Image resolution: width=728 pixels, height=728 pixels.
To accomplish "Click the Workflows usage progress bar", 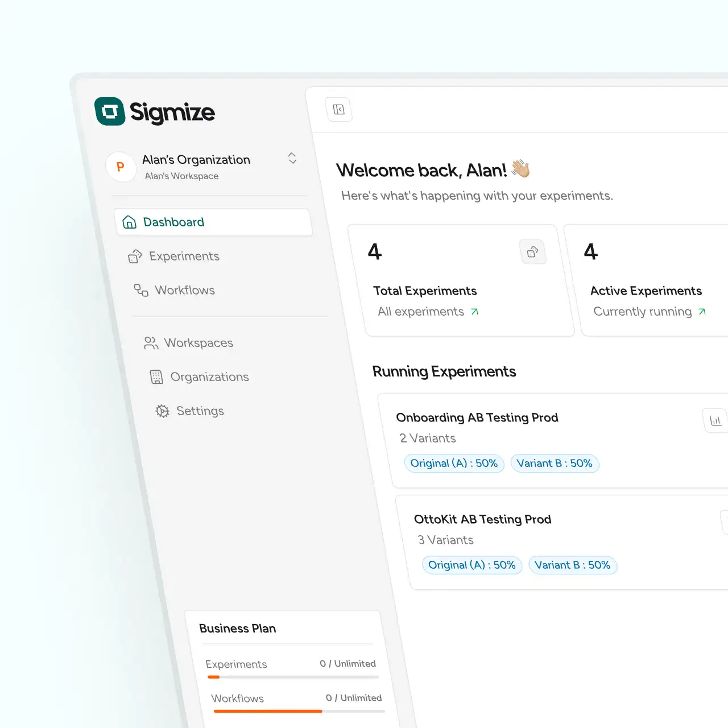I will tap(299, 711).
